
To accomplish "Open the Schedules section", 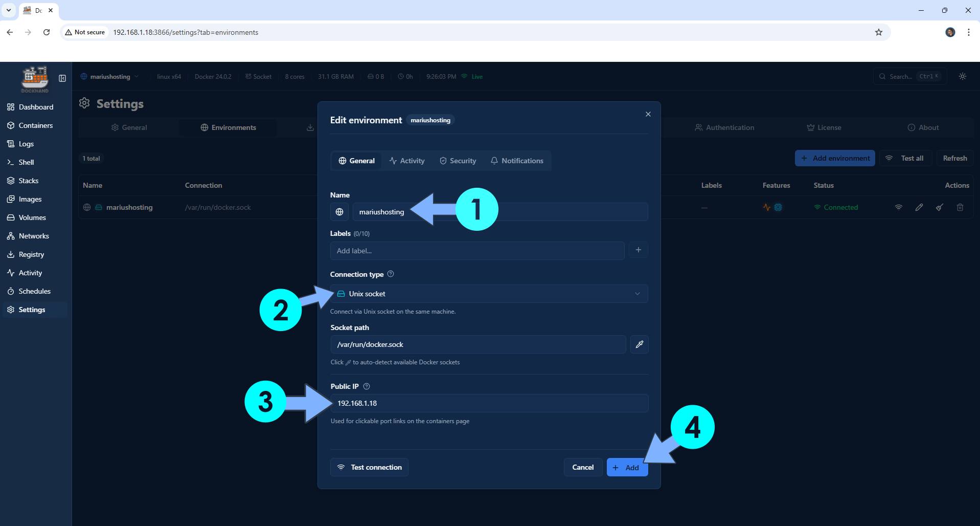I will point(35,291).
